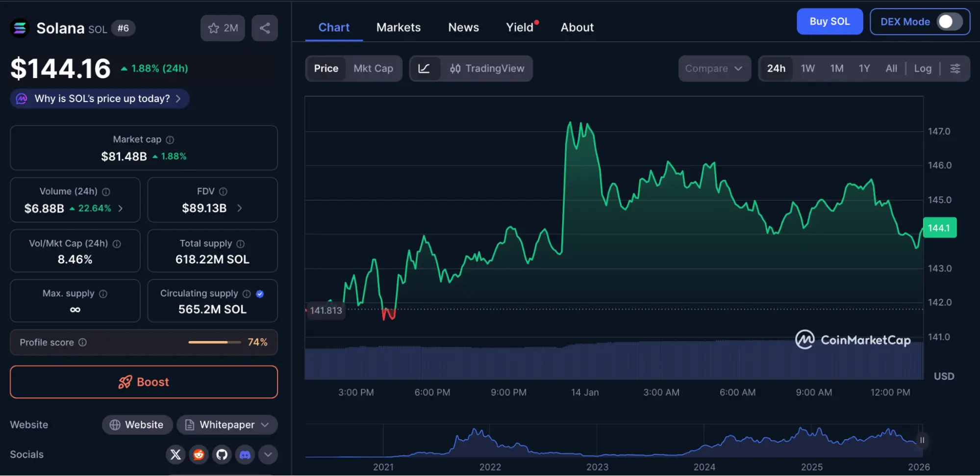Click the Buy SOL button
Viewport: 980px width, 476px height.
(829, 21)
